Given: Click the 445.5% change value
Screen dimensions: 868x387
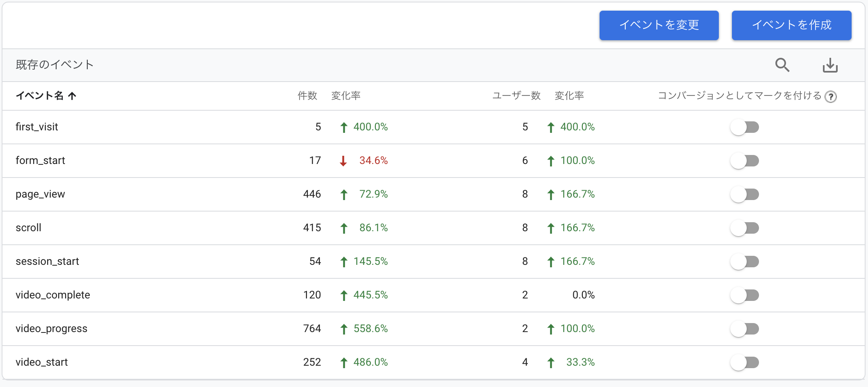Looking at the screenshot, I should (x=370, y=295).
